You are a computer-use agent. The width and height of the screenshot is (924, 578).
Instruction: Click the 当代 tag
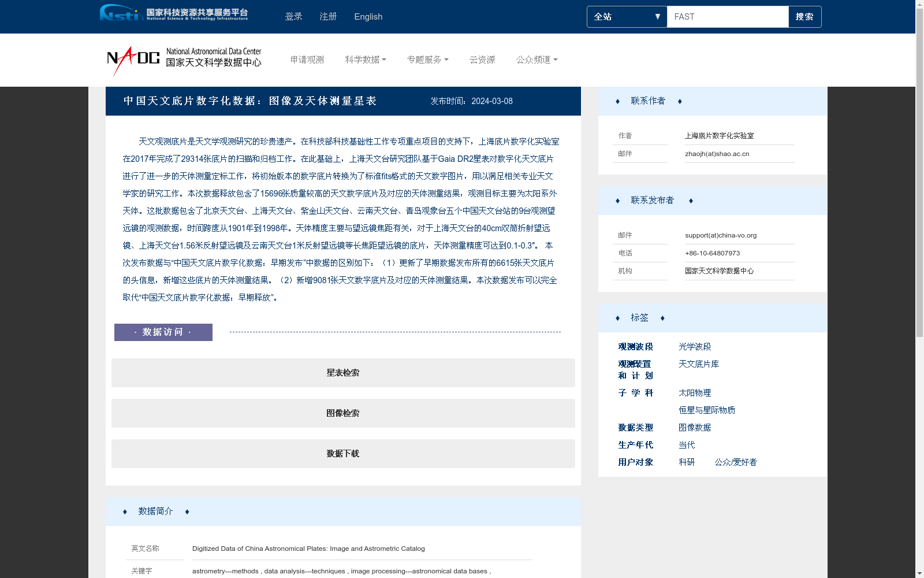(x=687, y=445)
